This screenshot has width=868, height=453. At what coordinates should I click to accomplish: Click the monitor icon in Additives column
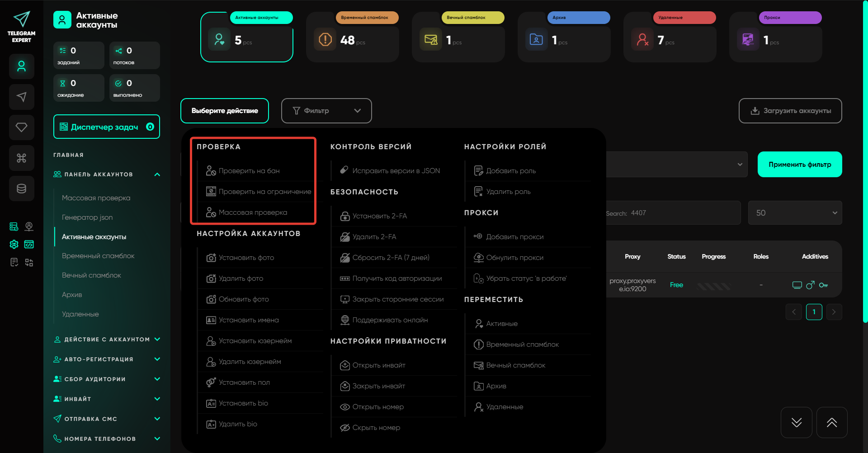click(797, 285)
